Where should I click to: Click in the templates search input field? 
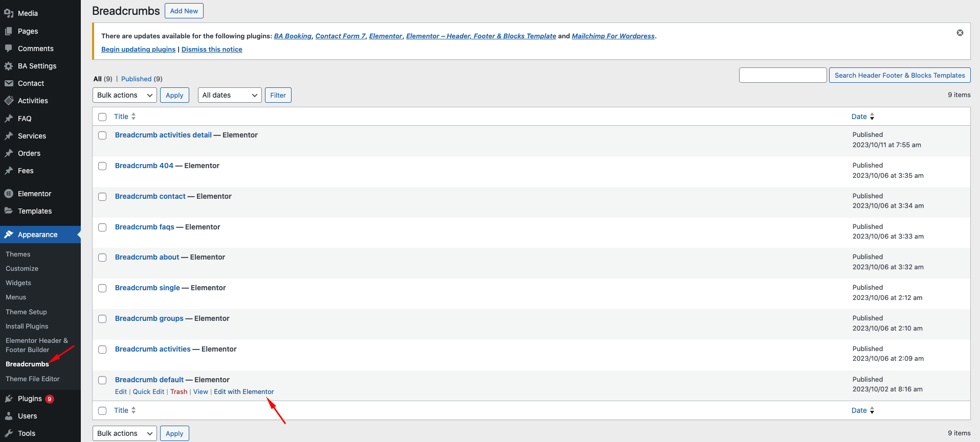[x=783, y=75]
